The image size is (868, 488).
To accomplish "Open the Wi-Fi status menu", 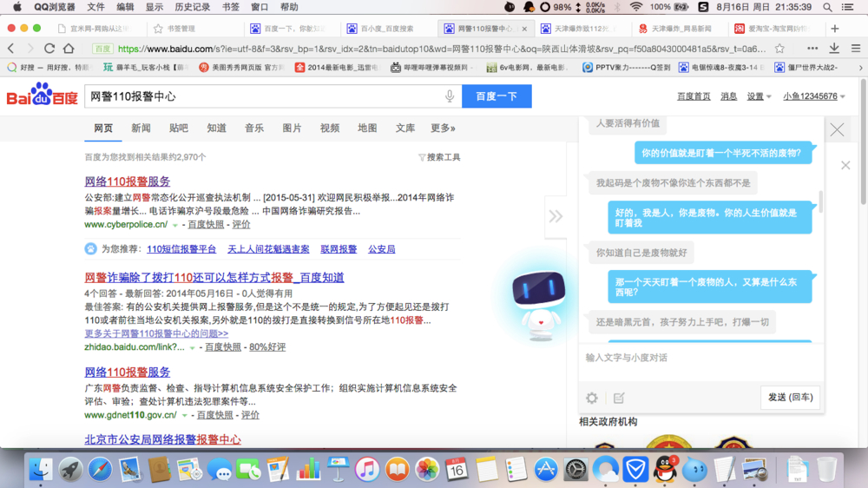I will pos(636,7).
